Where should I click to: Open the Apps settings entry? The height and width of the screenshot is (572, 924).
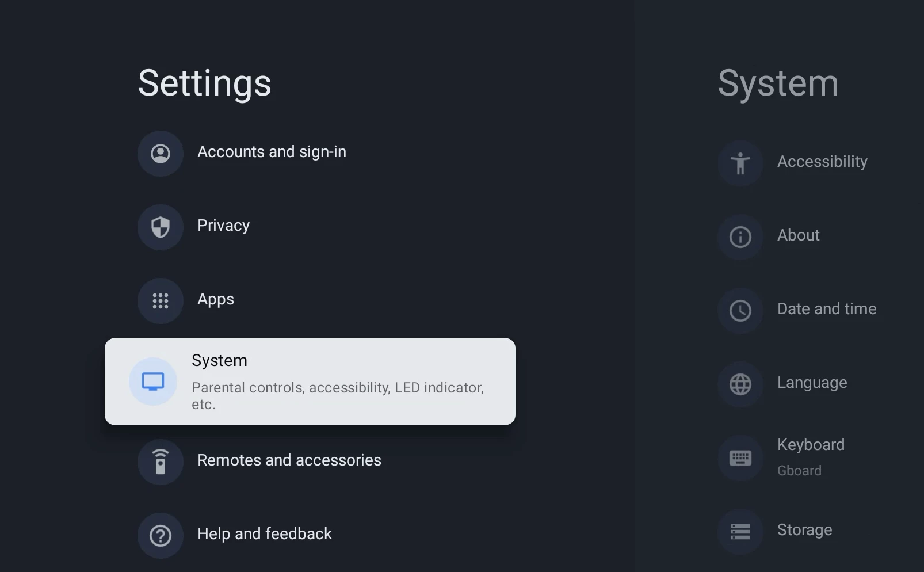216,299
